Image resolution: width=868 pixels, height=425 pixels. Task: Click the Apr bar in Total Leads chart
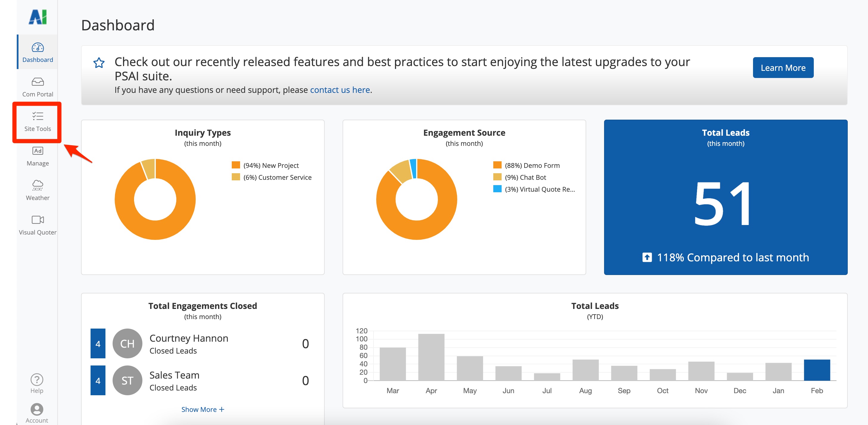431,357
